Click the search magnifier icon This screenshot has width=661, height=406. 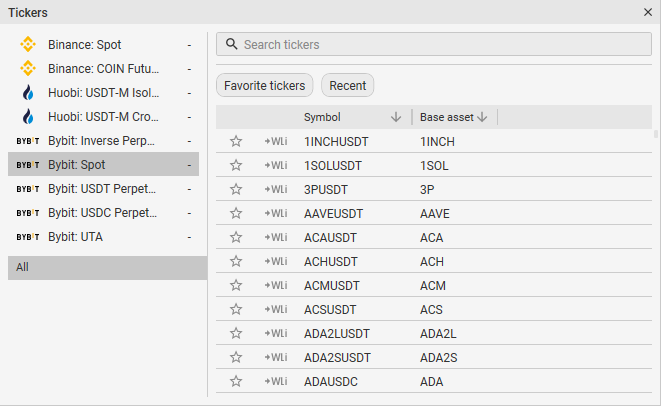click(232, 45)
